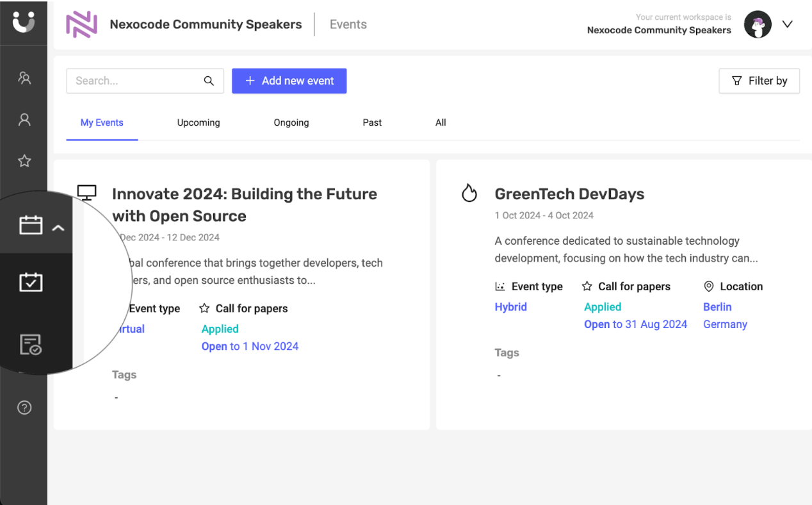Open the Filter by dropdown
The image size is (812, 505).
tap(759, 81)
